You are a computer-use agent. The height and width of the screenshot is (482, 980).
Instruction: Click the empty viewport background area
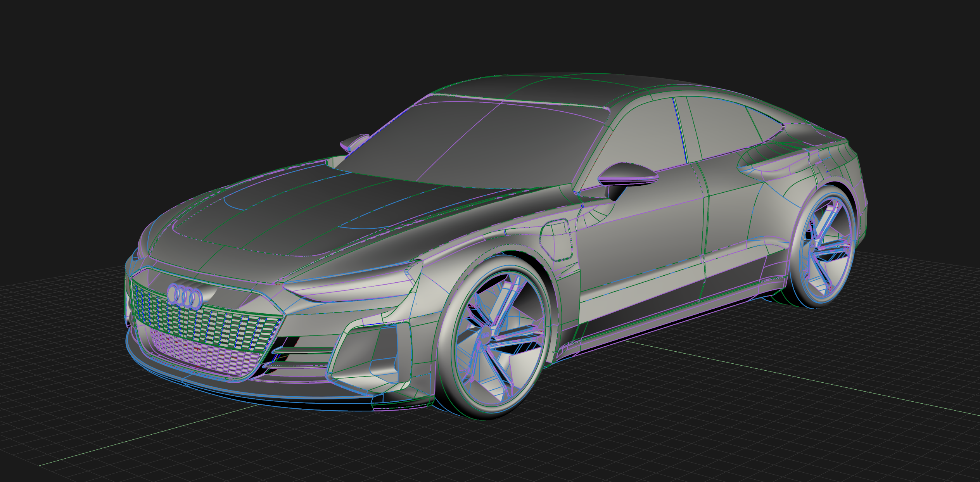(x=116, y=78)
